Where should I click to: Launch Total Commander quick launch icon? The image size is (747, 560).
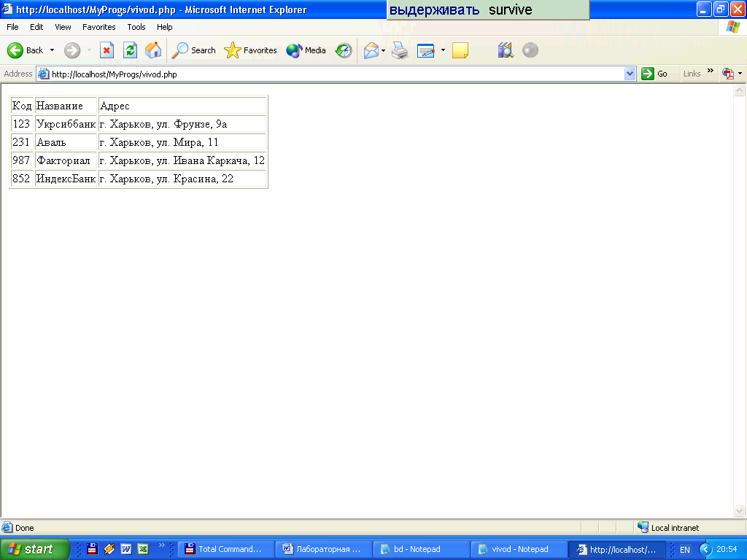click(x=93, y=549)
